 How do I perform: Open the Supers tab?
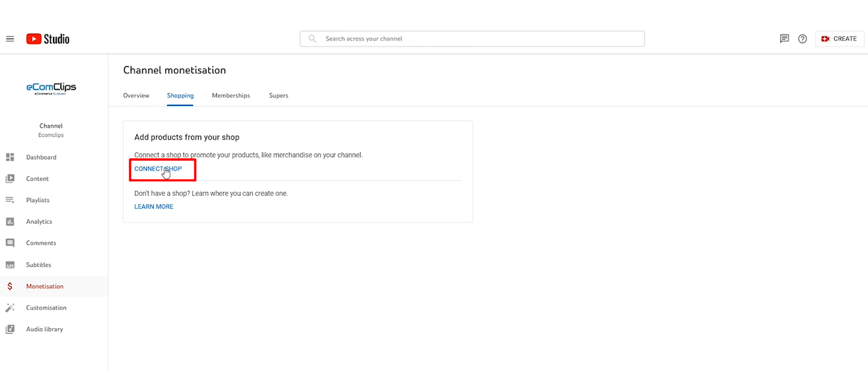pos(278,95)
